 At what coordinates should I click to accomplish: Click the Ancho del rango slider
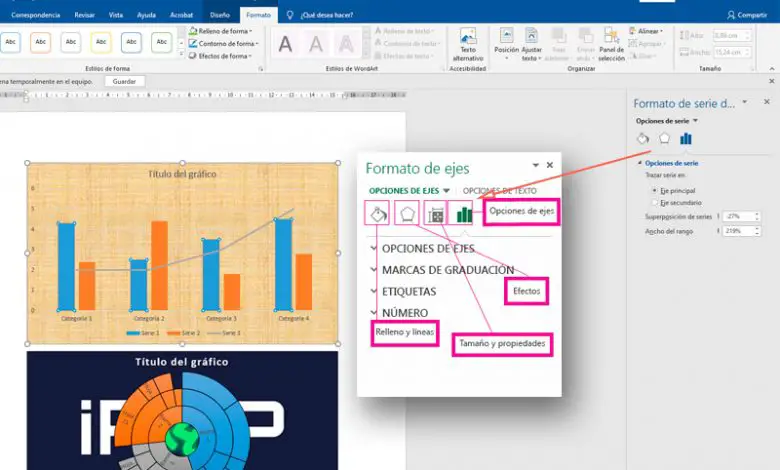click(718, 231)
